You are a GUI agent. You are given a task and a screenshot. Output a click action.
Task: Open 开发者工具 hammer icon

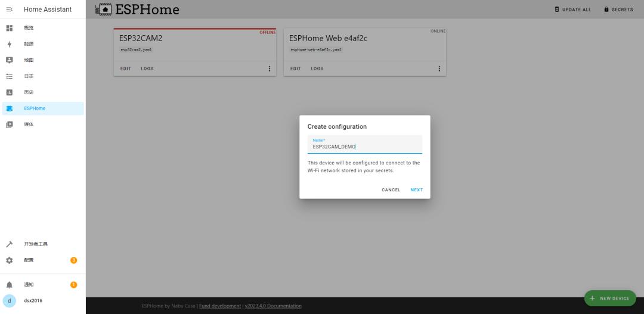9,244
